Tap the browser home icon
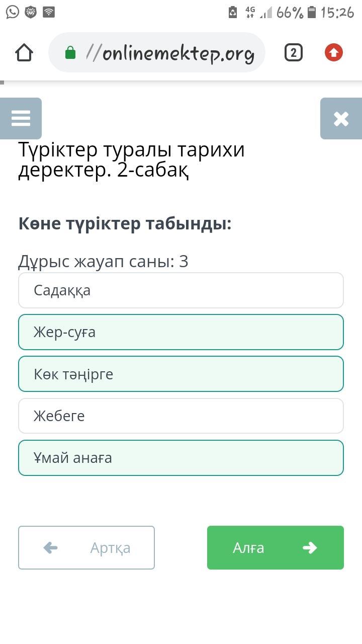362x644 pixels. tap(24, 52)
